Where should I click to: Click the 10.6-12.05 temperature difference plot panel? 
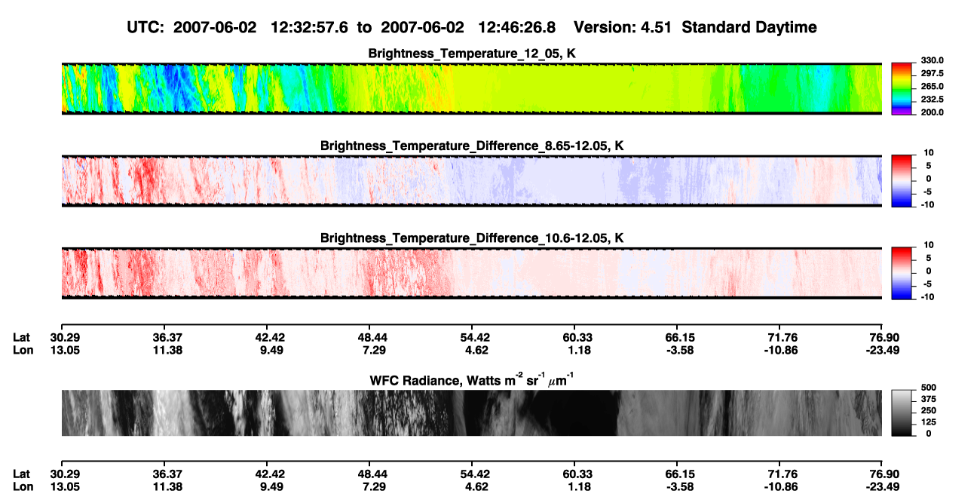click(x=471, y=273)
